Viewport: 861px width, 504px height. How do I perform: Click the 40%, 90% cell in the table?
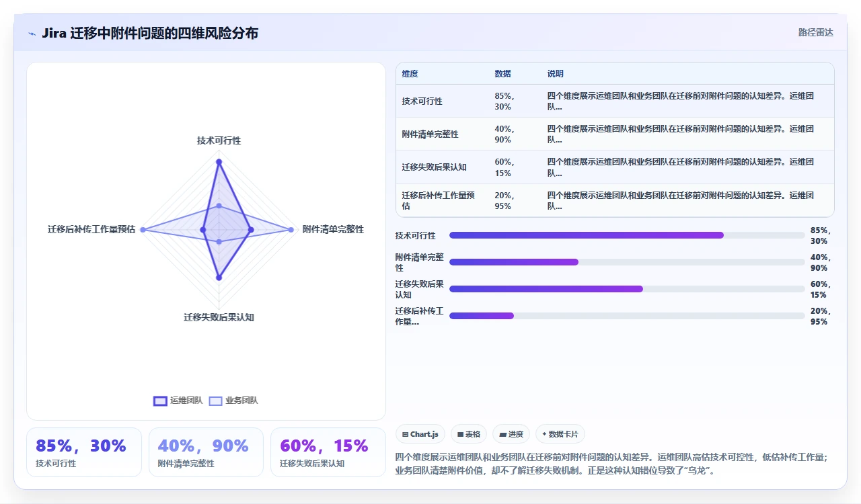[504, 134]
